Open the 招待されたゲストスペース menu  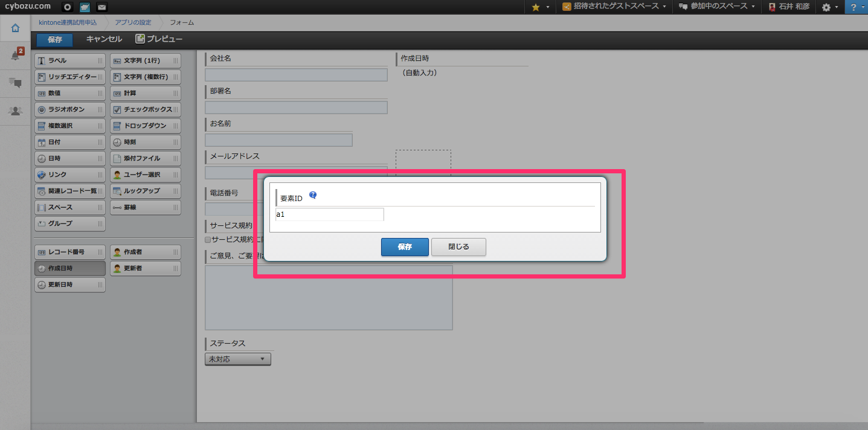tap(614, 7)
